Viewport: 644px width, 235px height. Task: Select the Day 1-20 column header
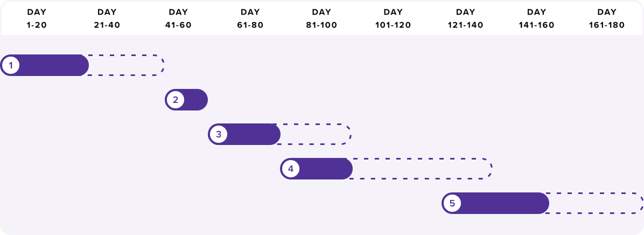pos(37,18)
